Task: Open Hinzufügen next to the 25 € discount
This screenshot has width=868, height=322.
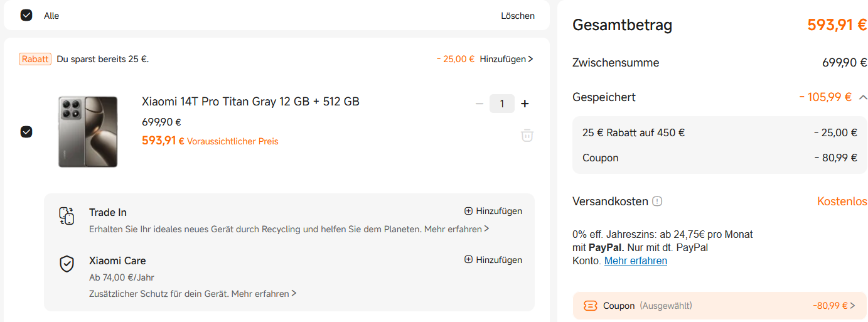Action: [x=506, y=59]
